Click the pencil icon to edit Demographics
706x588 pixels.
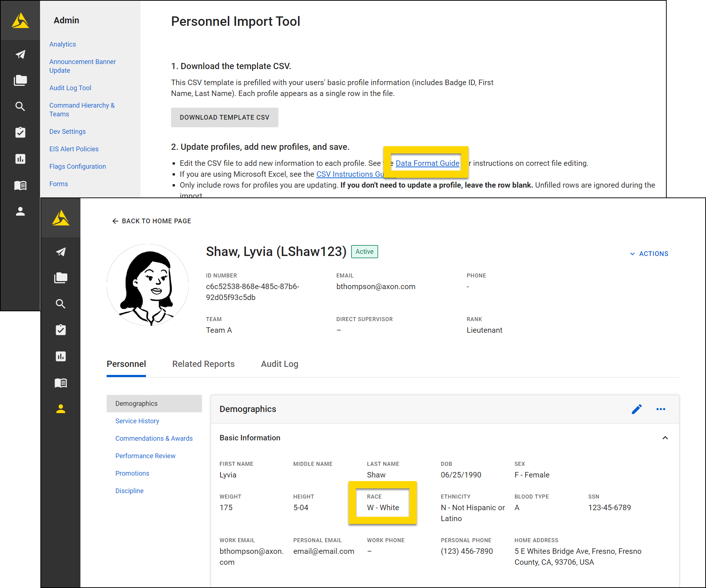pyautogui.click(x=636, y=409)
